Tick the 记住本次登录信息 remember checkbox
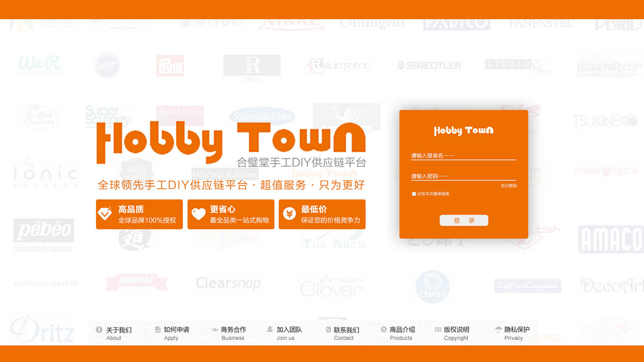Viewport: 644px width, 362px height. 414,194
